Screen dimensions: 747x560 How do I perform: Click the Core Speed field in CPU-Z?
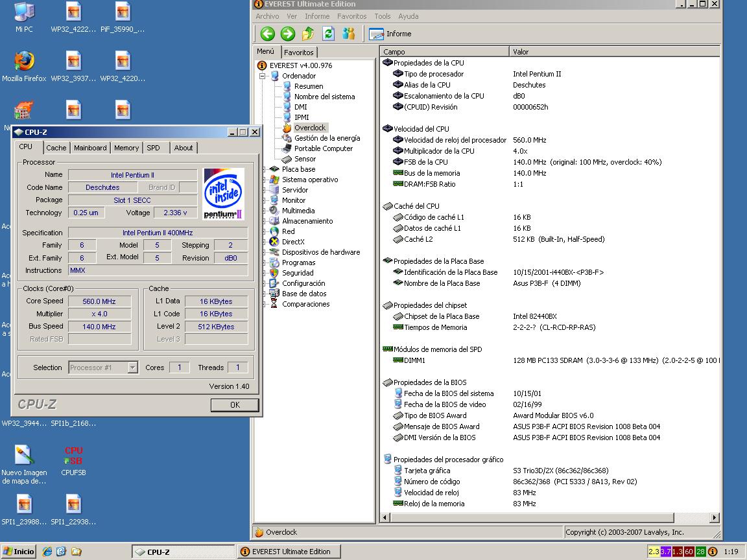pos(99,301)
